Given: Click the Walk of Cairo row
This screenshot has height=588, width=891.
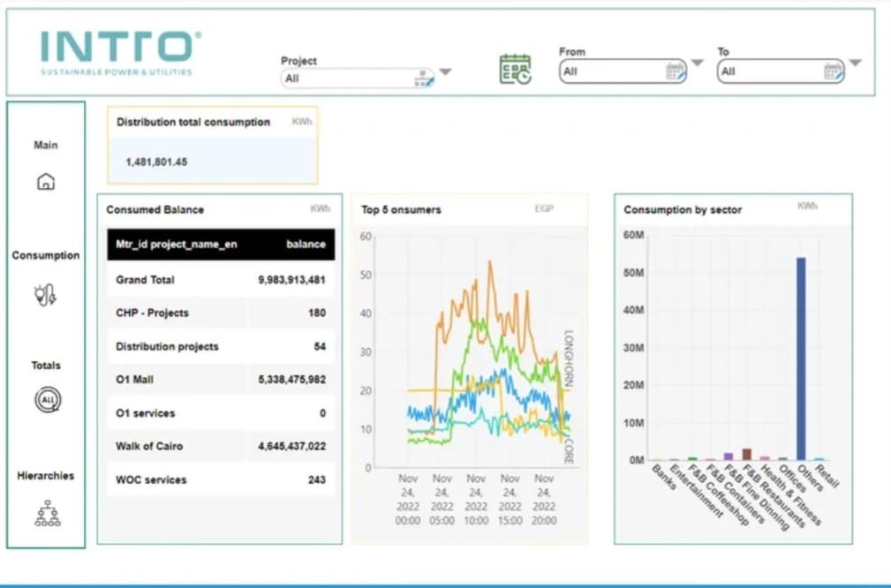Looking at the screenshot, I should click(x=220, y=447).
